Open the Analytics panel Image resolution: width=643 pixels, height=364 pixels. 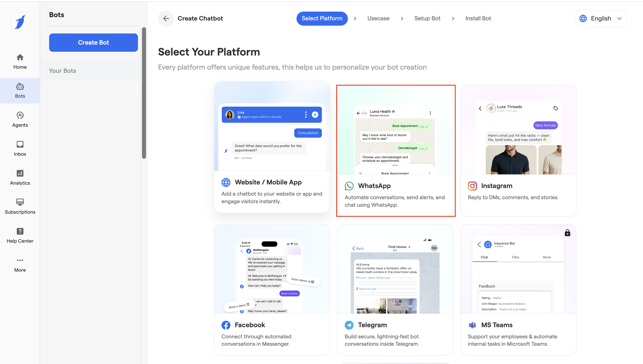(x=20, y=178)
